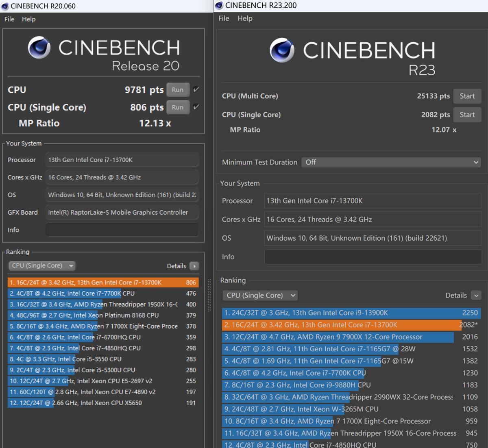The width and height of the screenshot is (488, 448).
Task: Click the Cinebench R23 title bar icon
Action: [219, 5]
